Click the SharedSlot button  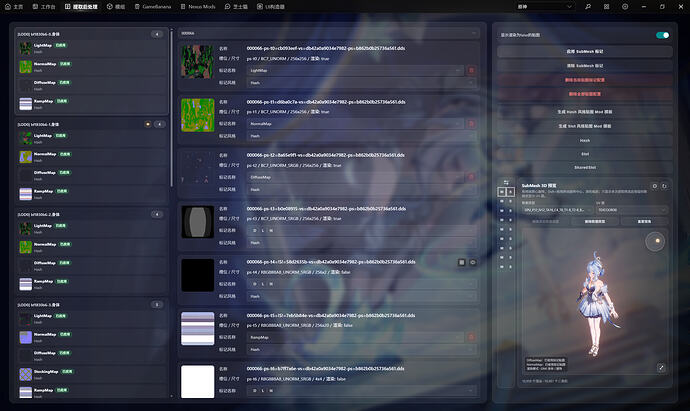point(585,168)
